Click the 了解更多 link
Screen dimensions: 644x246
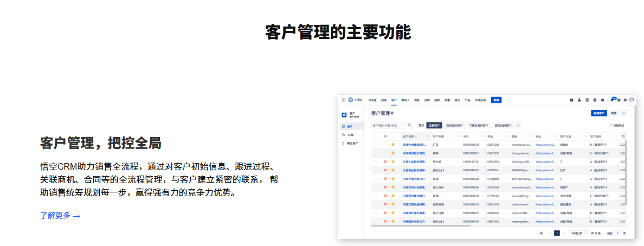60,216
